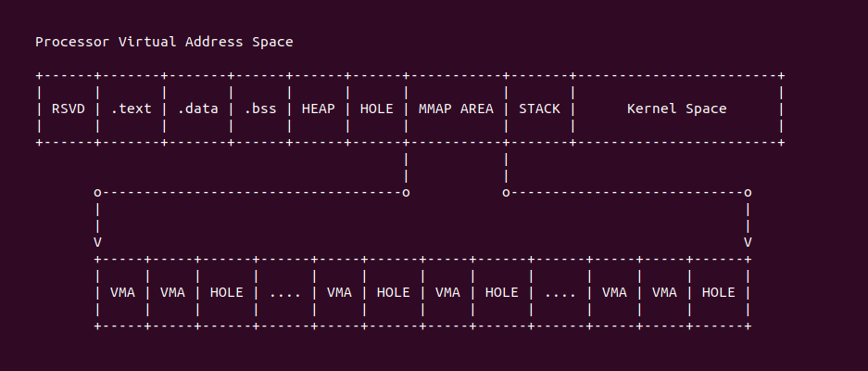Click the "o" marker below MMAP AREA's left edge
This screenshot has height=371, width=868.
406,192
